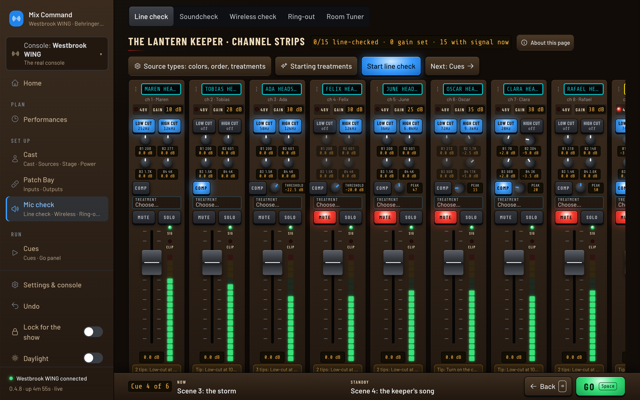This screenshot has height=400, width=640.
Task: Click the drag handle on Tobias's channel strip
Action: (196, 89)
